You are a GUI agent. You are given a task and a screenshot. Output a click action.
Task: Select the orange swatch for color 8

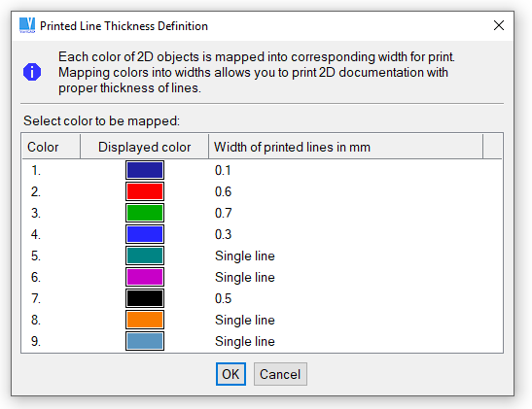(x=145, y=320)
